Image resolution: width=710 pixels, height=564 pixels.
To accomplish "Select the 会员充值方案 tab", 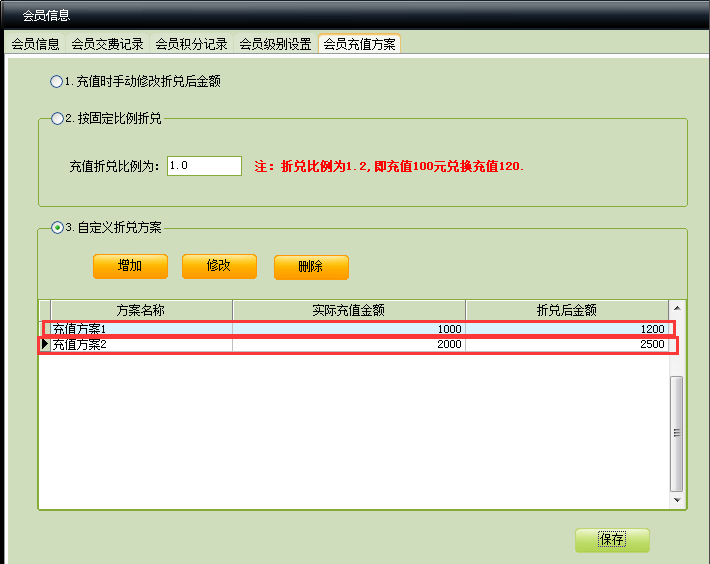I will pos(359,44).
